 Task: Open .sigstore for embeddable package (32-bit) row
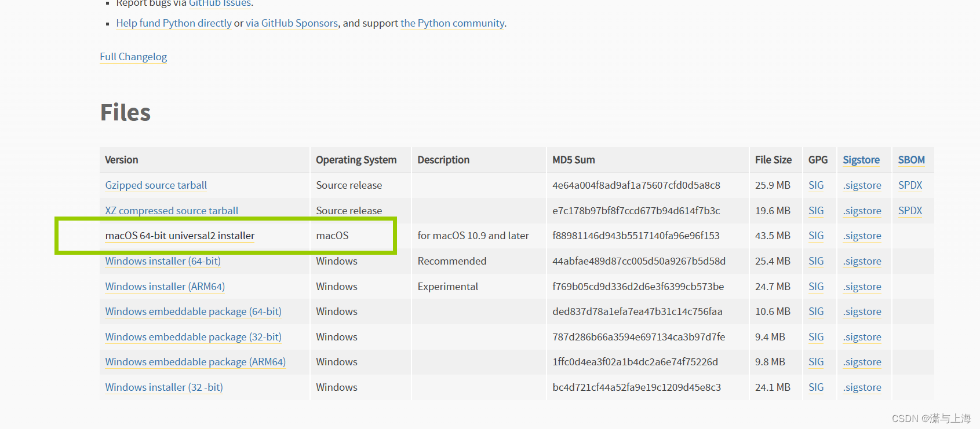click(862, 337)
